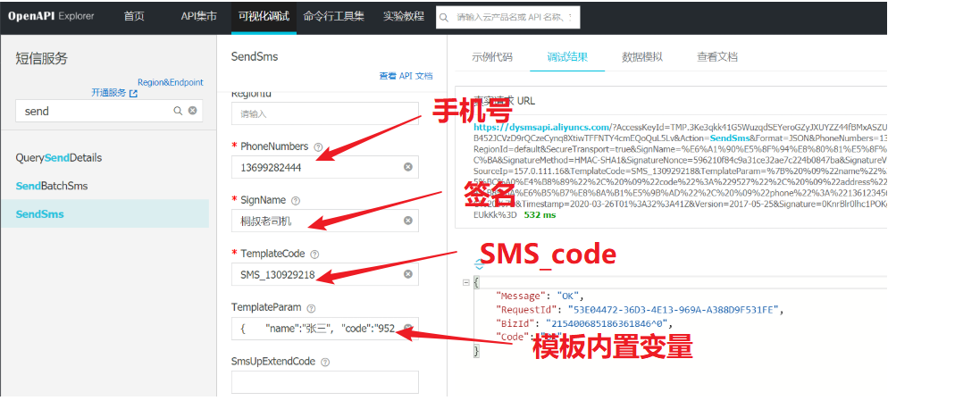Click the Region&Endpoint link
Image resolution: width=980 pixels, height=409 pixels.
170,82
